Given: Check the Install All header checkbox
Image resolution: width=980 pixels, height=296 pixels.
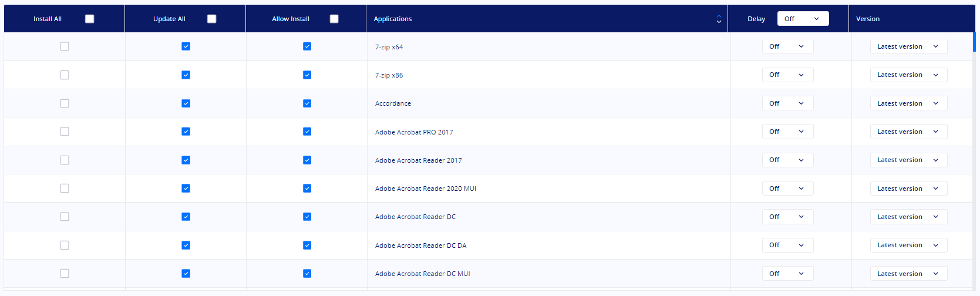Looking at the screenshot, I should (90, 19).
